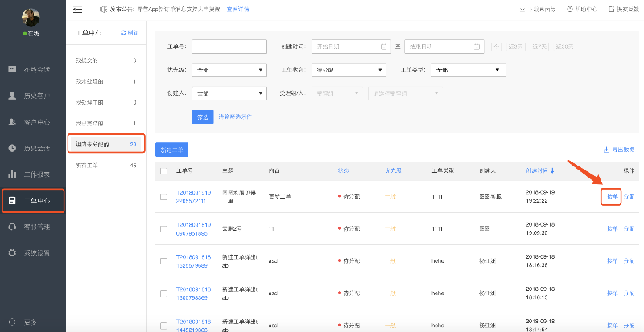Click the end date input field
Image resolution: width=644 pixels, height=332 pixels.
(444, 47)
